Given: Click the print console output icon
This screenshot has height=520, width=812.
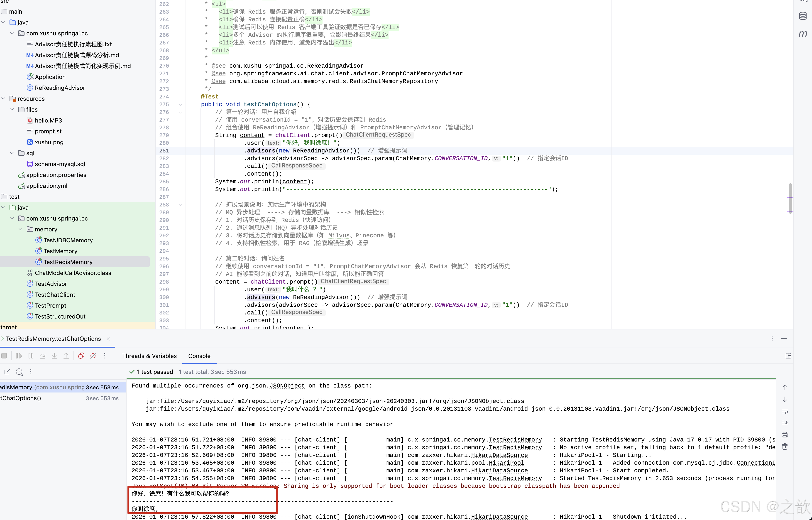Looking at the screenshot, I should pyautogui.click(x=785, y=435).
